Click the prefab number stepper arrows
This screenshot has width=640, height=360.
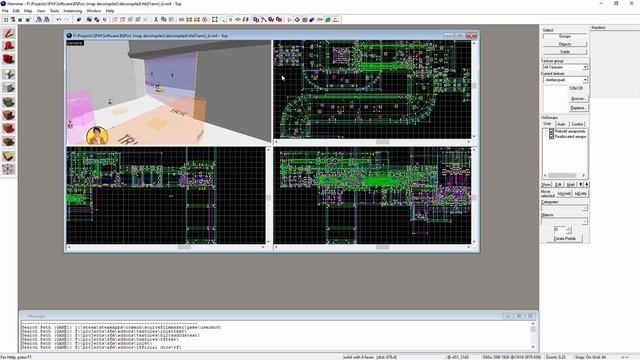[x=569, y=230]
